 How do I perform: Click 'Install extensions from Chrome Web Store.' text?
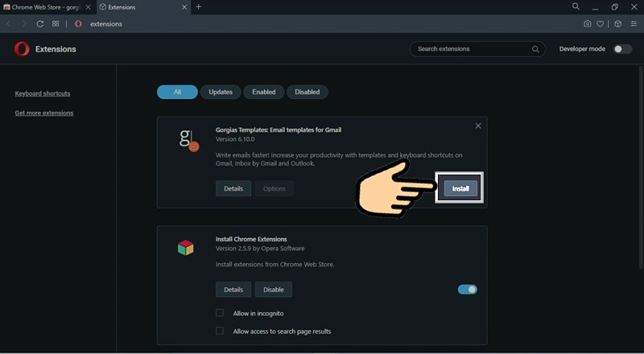tap(275, 265)
